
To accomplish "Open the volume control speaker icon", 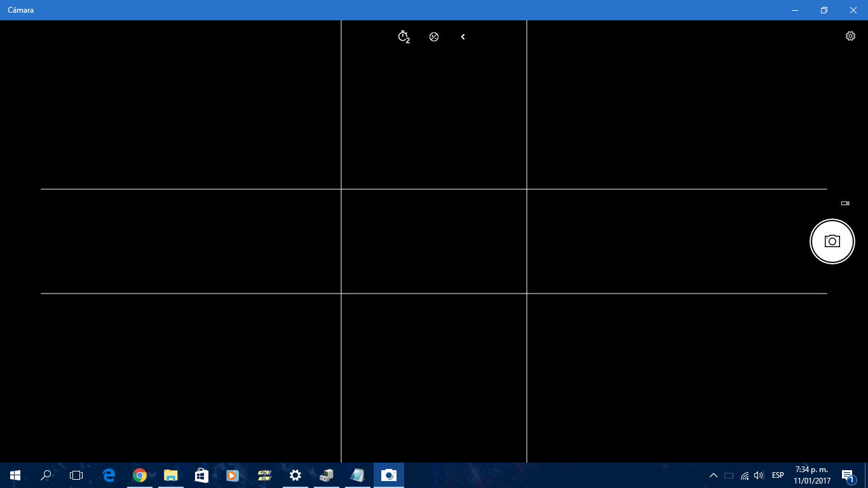I will click(x=759, y=475).
